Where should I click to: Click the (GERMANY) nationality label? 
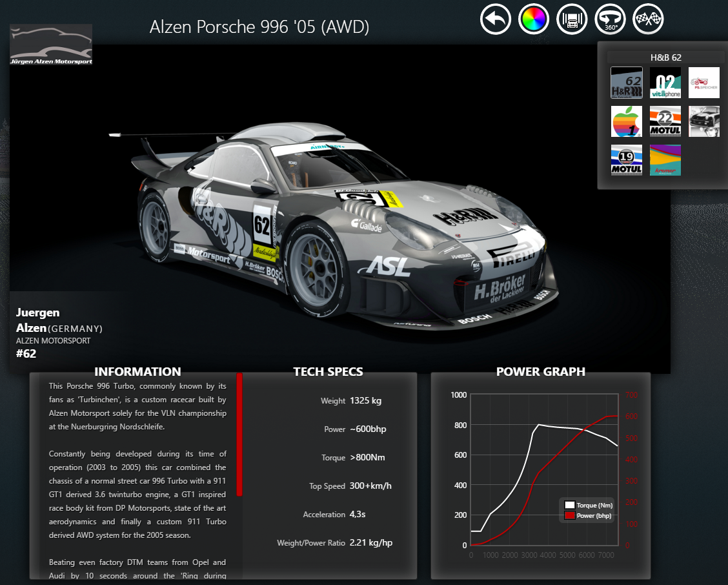(x=75, y=329)
